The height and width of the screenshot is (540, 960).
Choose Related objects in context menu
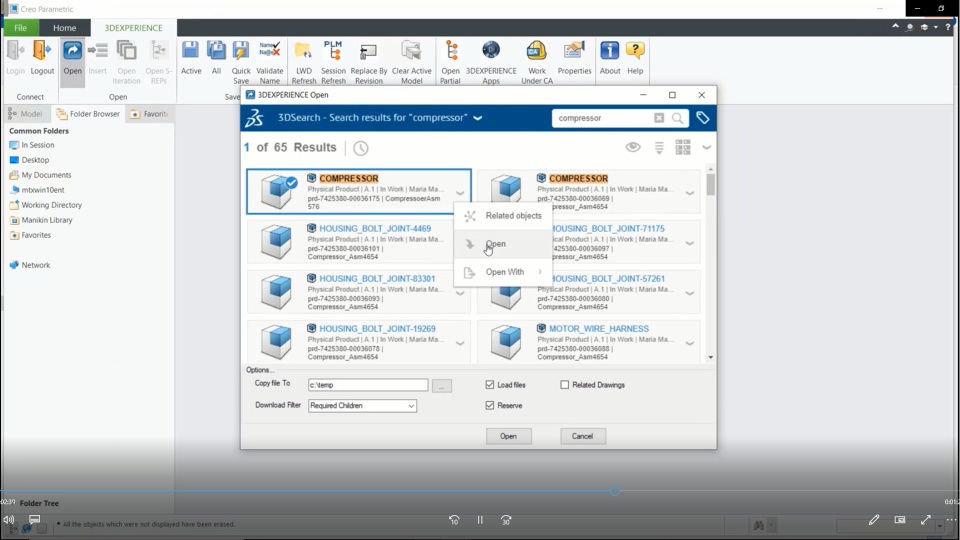coord(503,216)
